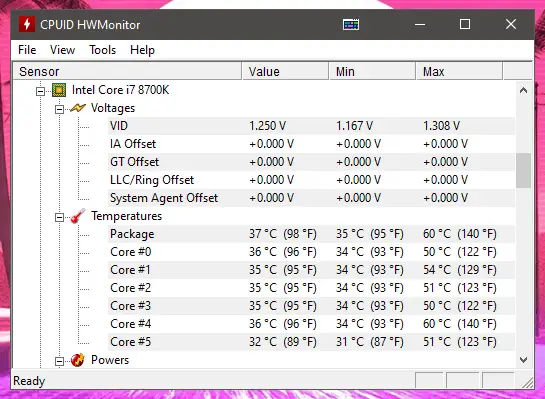Image resolution: width=545 pixels, height=399 pixels.
Task: Click the Powers flame icon
Action: (78, 360)
